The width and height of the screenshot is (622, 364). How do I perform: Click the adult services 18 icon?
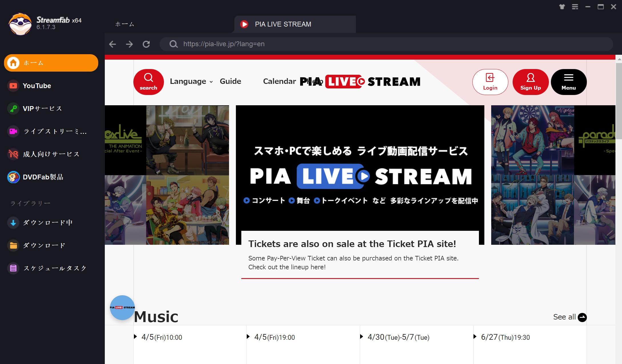[13, 154]
